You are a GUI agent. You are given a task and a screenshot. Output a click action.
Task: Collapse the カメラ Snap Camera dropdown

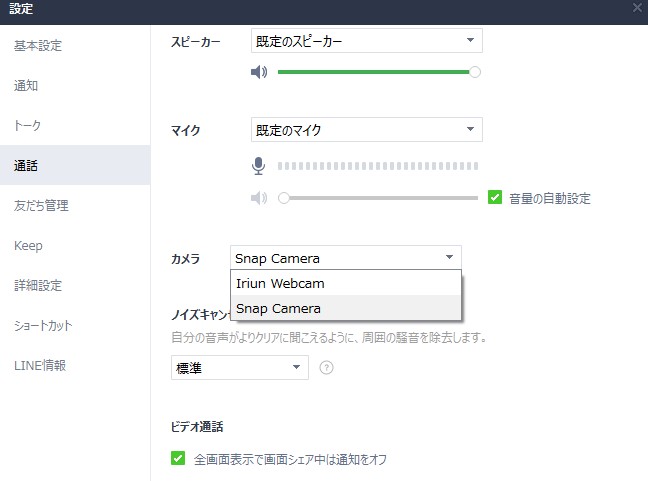(345, 258)
